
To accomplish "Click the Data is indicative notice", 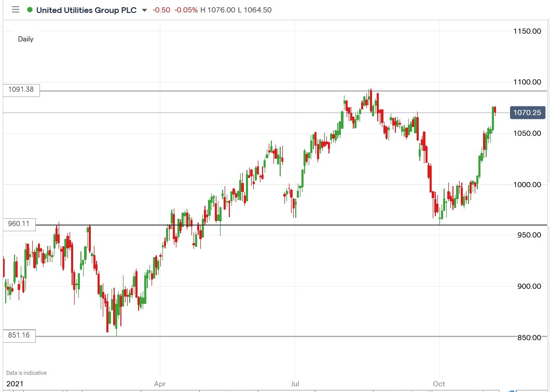I will click(26, 372).
